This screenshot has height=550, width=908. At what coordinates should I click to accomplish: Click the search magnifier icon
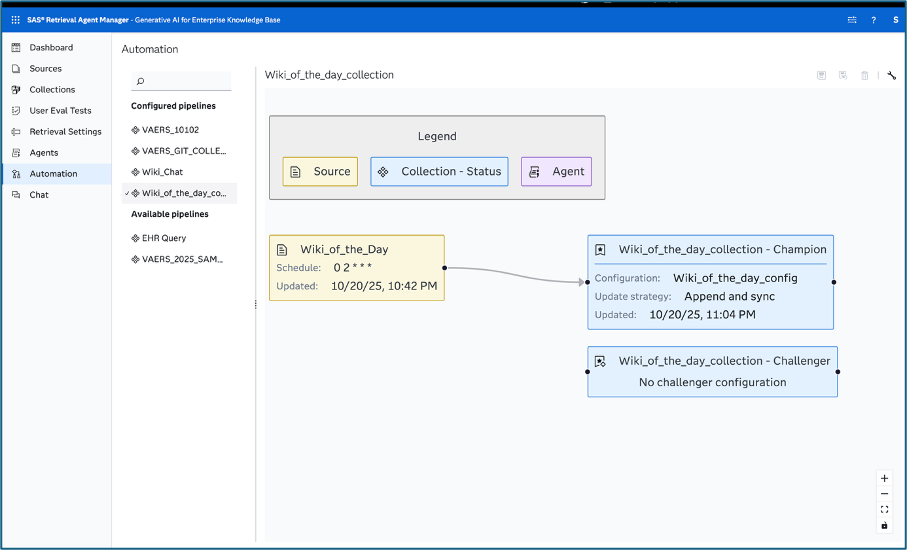coord(140,81)
